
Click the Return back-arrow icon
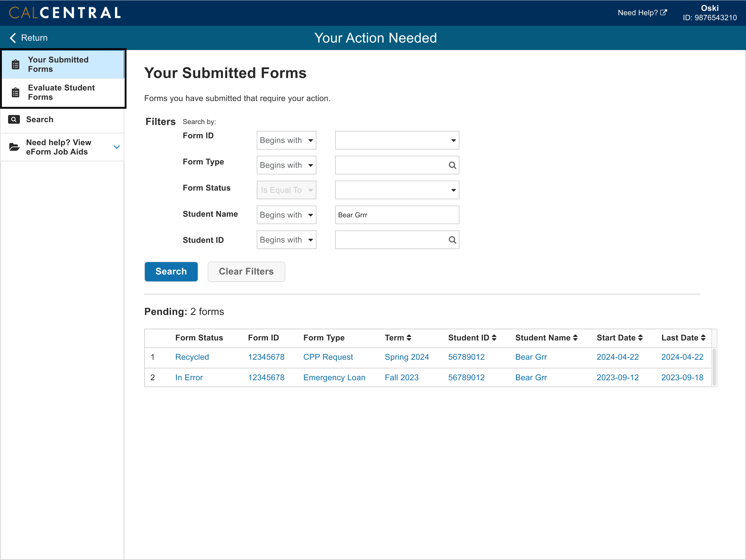[13, 38]
